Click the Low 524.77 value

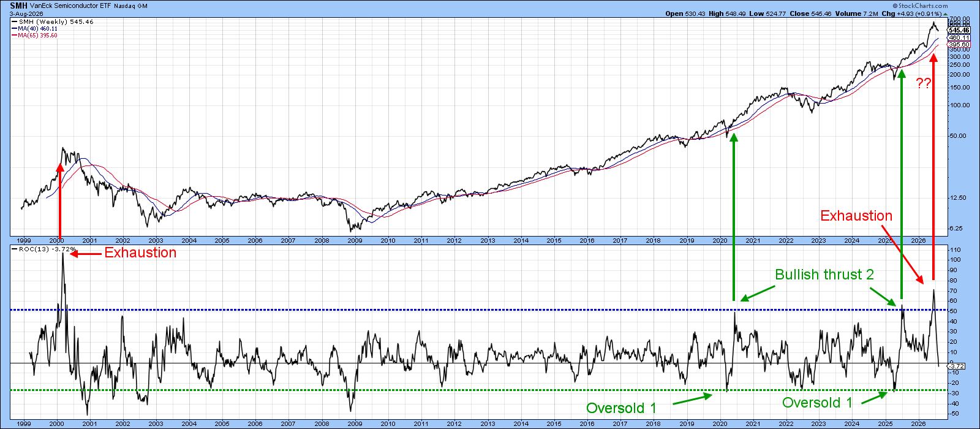tap(767, 13)
